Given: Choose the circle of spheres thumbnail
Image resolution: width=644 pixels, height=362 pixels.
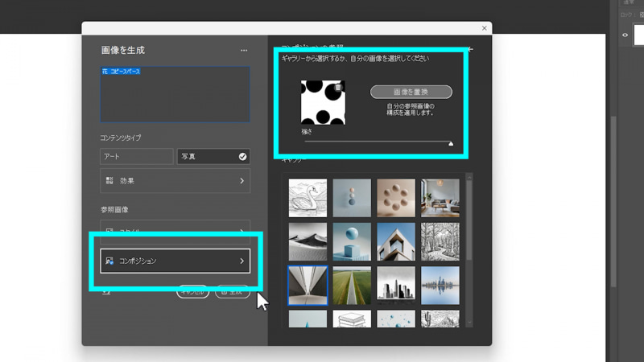Looking at the screenshot, I should click(396, 198).
